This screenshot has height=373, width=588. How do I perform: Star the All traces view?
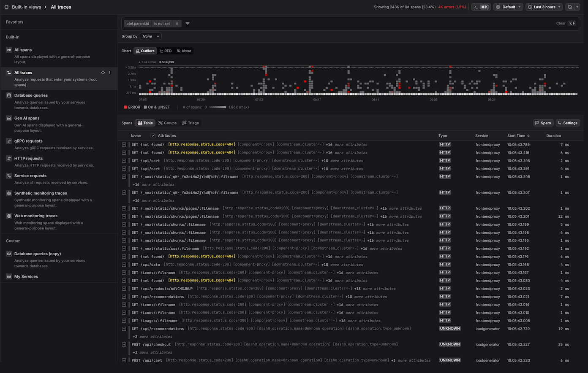point(103,72)
